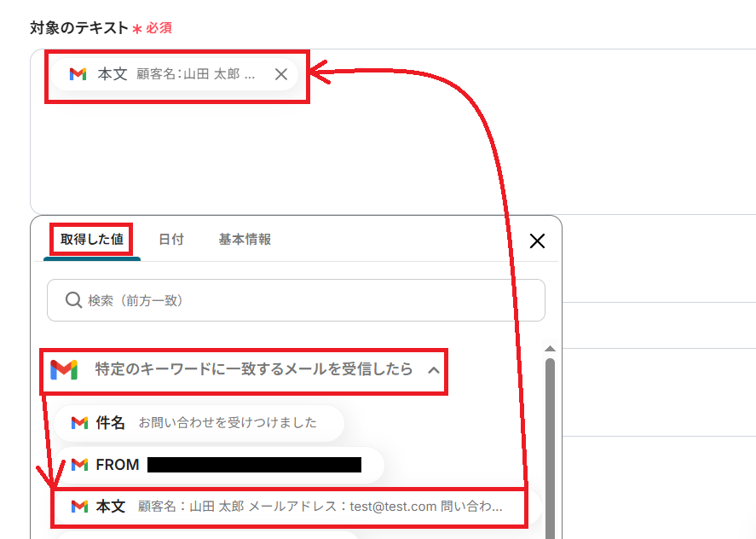Viewport: 756px width, 539px height.
Task: Click the Gmail icon in the 本文 chip of the text field
Action: click(78, 74)
